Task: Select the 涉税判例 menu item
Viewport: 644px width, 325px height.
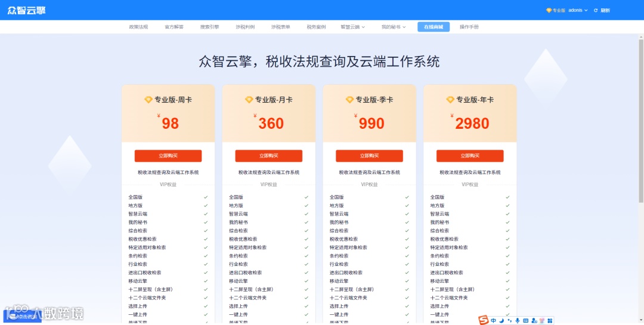Action: point(245,27)
